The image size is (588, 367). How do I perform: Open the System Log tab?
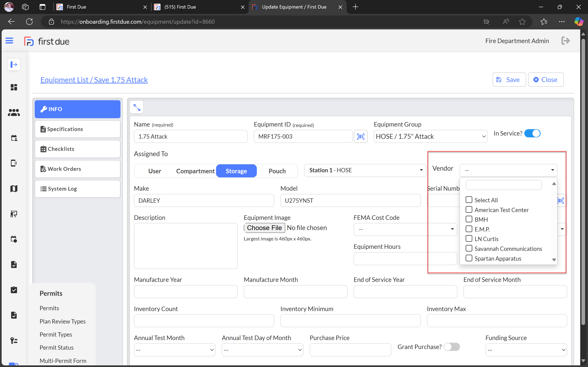pos(77,189)
